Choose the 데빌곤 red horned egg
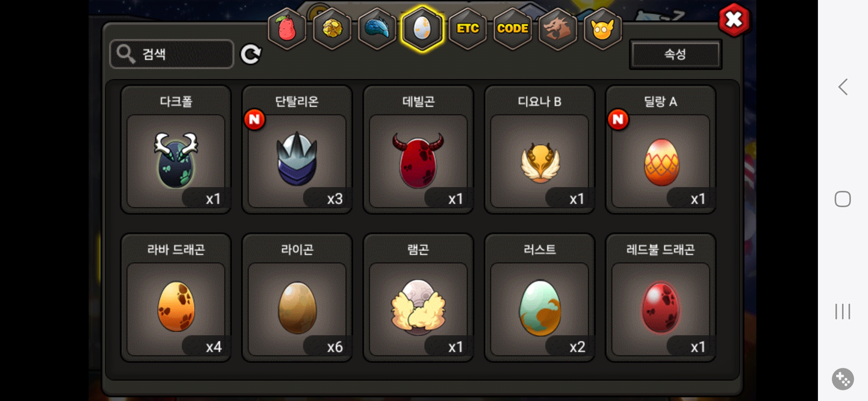The image size is (868, 401). 418,150
